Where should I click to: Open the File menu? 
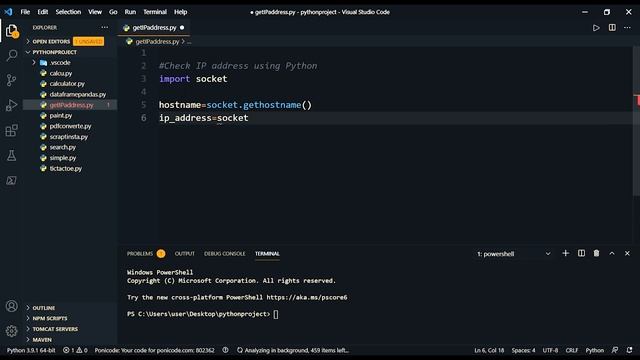coord(25,12)
